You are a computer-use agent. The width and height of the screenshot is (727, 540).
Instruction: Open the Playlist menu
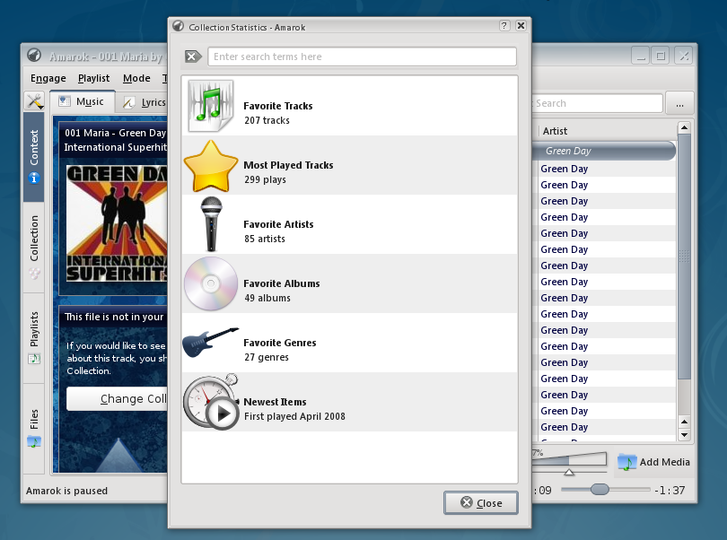point(94,78)
